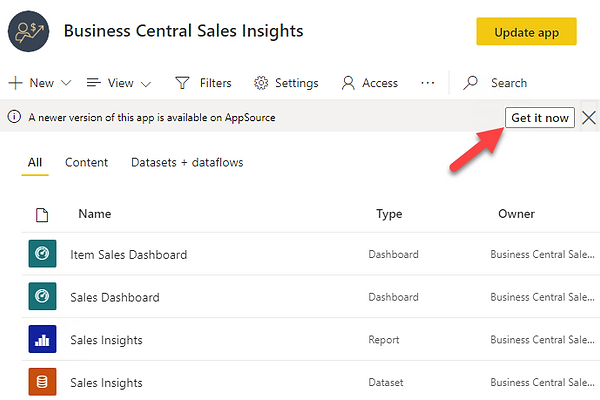Open Item Sales Dashboard
This screenshot has height=400, width=600.
click(x=129, y=255)
